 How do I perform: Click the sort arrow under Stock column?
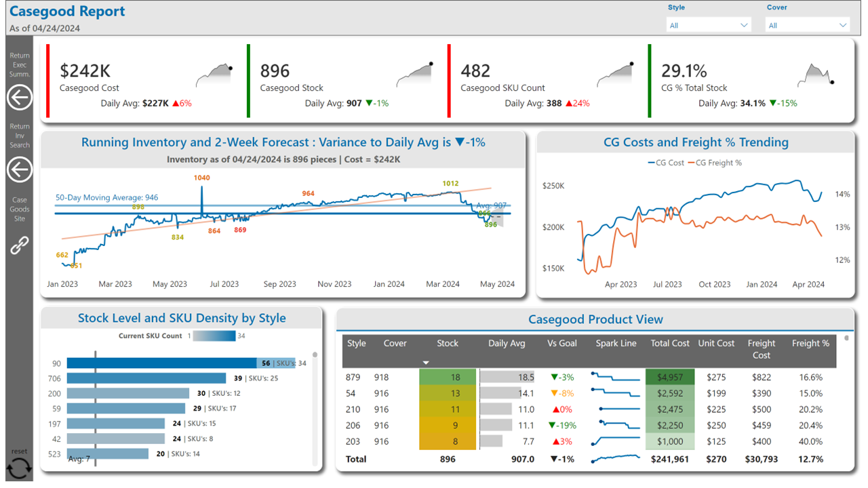click(426, 363)
